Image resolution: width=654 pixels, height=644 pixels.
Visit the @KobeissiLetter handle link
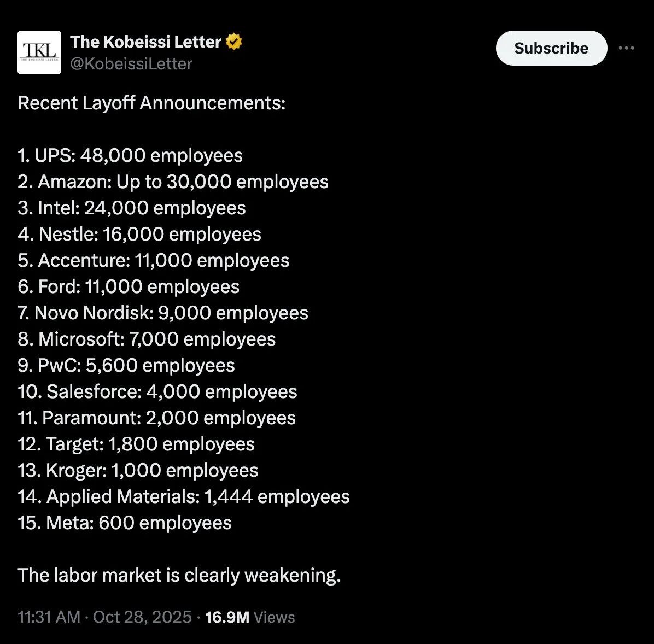point(131,64)
